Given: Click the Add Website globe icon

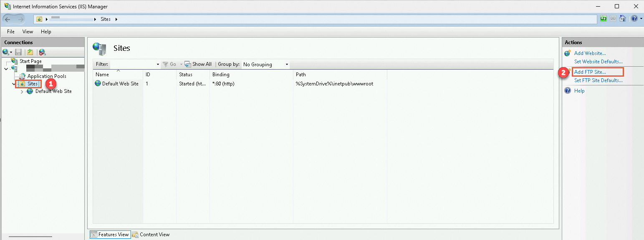Looking at the screenshot, I should pyautogui.click(x=568, y=53).
